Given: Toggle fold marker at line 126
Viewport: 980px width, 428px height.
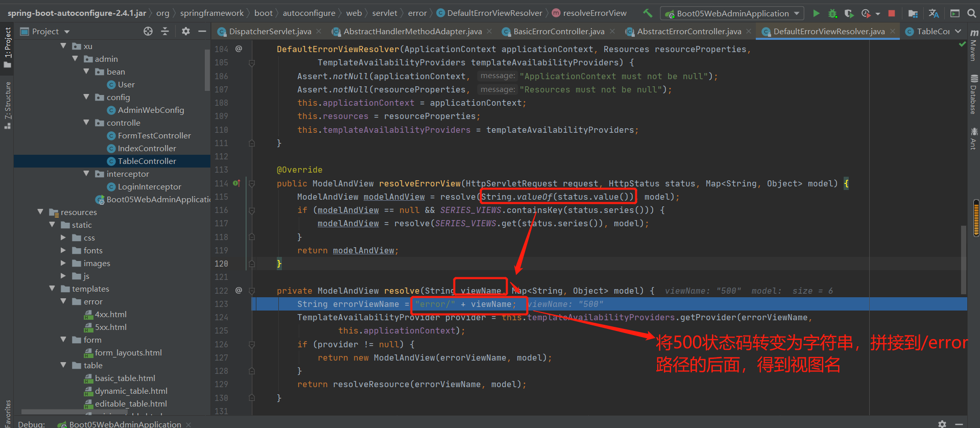Looking at the screenshot, I should pos(252,344).
